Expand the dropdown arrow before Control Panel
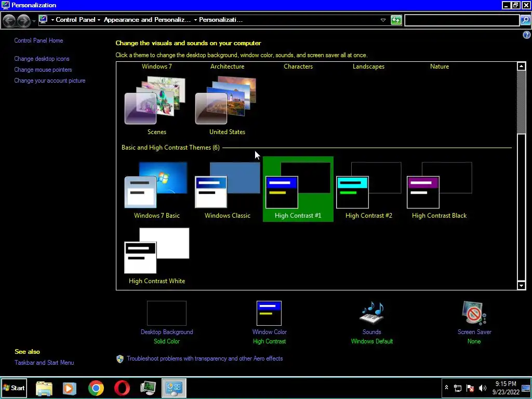This screenshot has height=399, width=532. 52,20
